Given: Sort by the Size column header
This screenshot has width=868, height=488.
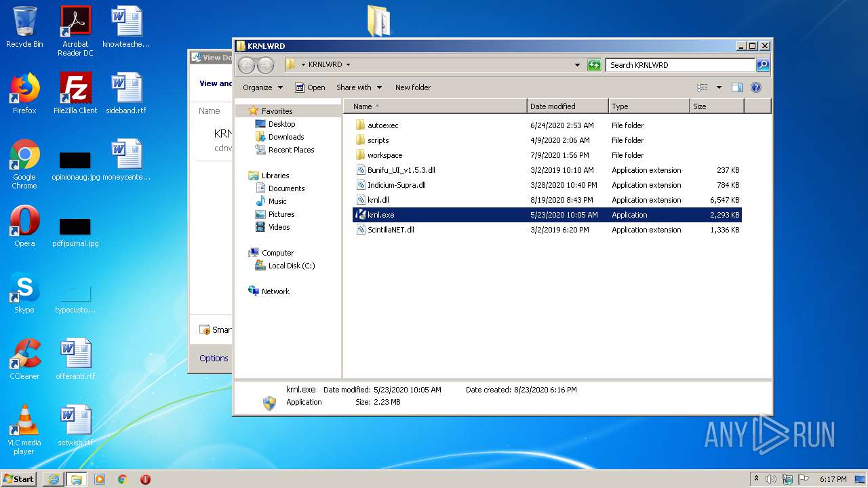Looking at the screenshot, I should 717,106.
